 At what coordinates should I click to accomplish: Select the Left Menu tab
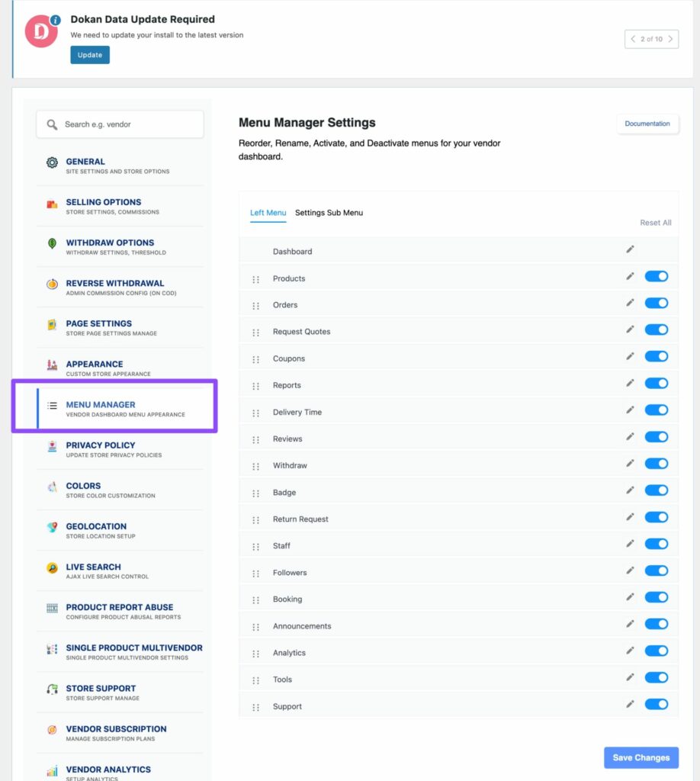268,213
